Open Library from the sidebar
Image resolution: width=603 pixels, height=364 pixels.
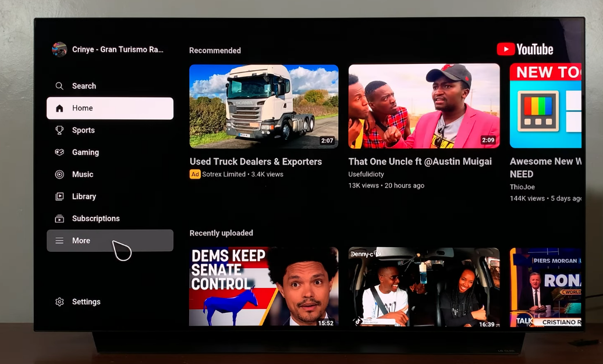(x=110, y=197)
